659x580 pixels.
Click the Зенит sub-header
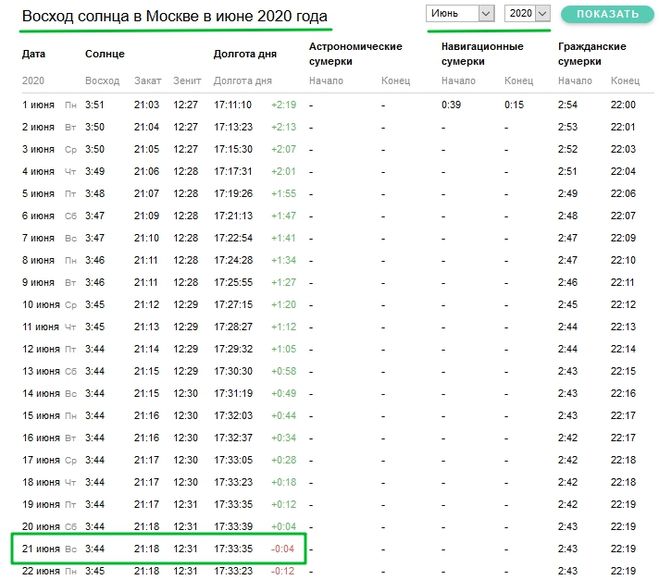(x=186, y=81)
